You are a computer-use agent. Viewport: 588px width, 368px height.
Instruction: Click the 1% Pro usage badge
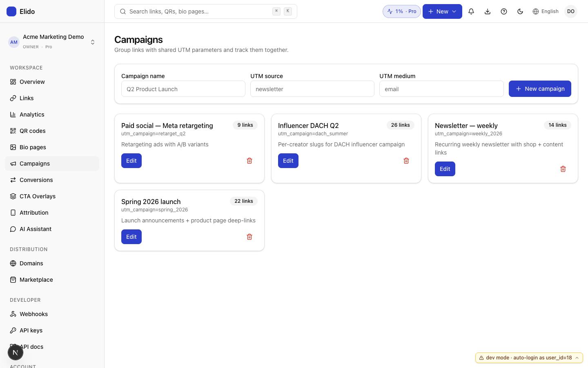pos(402,11)
